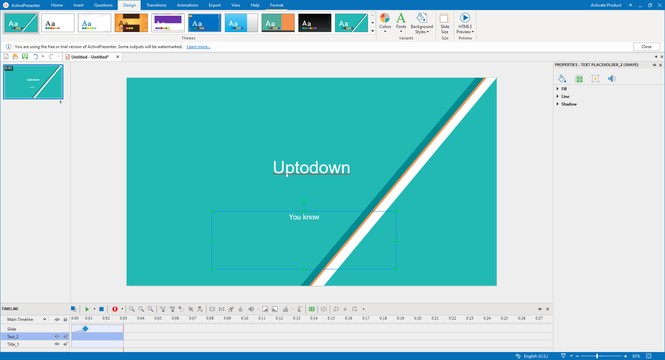Screen dimensions: 665x360
Task: Open the audio properties tab icon
Action: click(611, 78)
